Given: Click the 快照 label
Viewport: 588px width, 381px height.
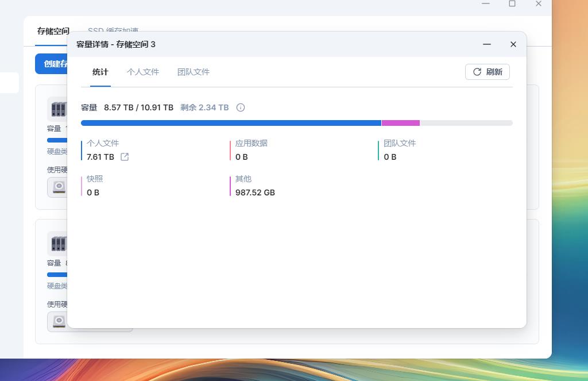Looking at the screenshot, I should click(95, 179).
